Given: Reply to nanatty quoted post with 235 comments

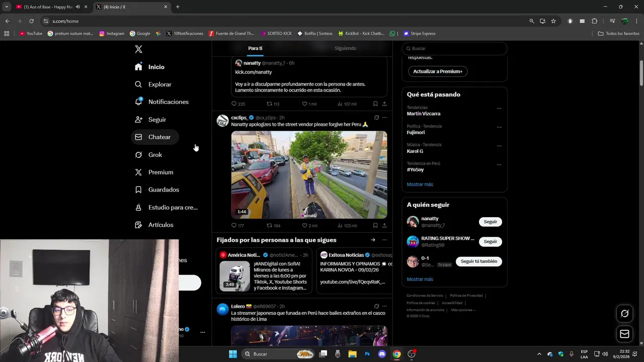Looking at the screenshot, I should point(238,104).
